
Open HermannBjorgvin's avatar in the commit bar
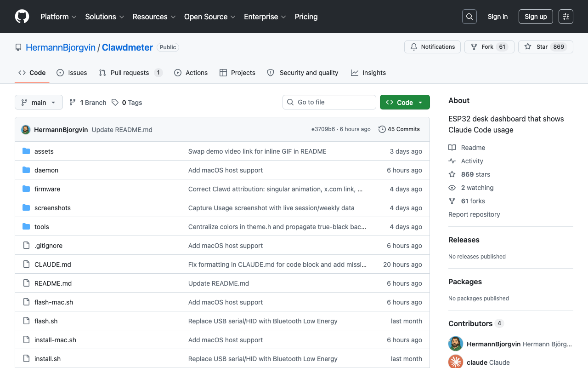pos(26,130)
